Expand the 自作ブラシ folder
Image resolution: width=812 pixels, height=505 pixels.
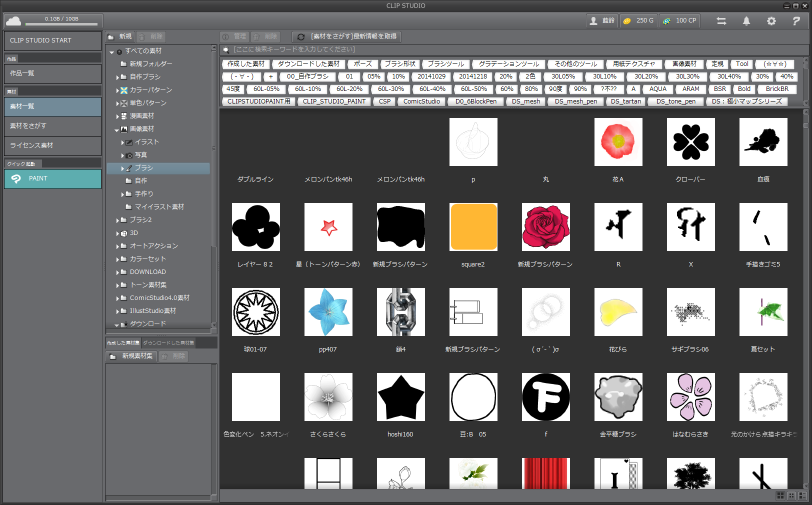(118, 77)
